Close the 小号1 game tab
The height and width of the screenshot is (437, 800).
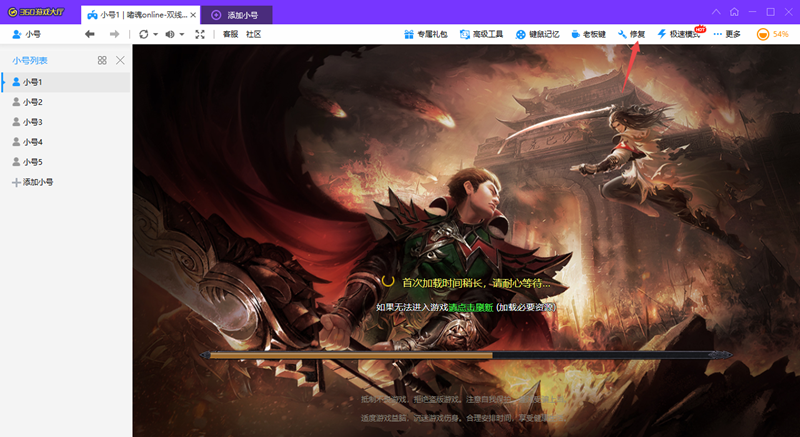[193, 15]
